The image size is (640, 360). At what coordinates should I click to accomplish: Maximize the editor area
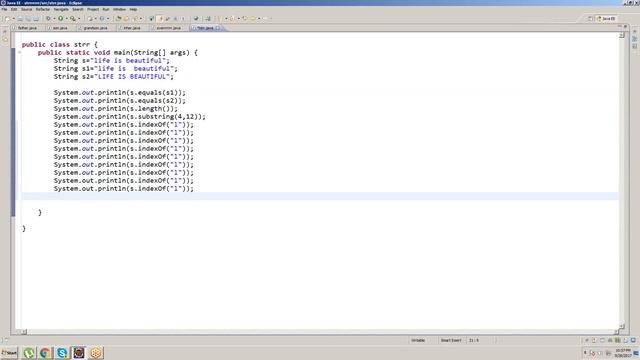point(625,27)
